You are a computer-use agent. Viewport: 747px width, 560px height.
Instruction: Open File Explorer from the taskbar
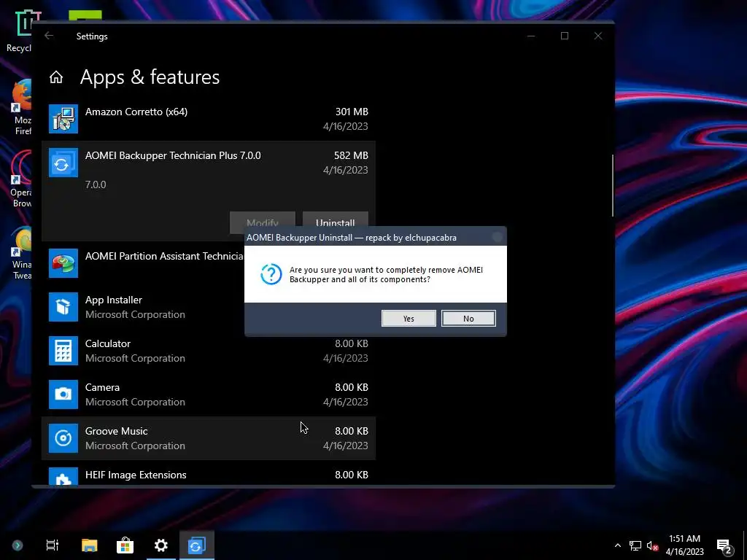pyautogui.click(x=89, y=545)
